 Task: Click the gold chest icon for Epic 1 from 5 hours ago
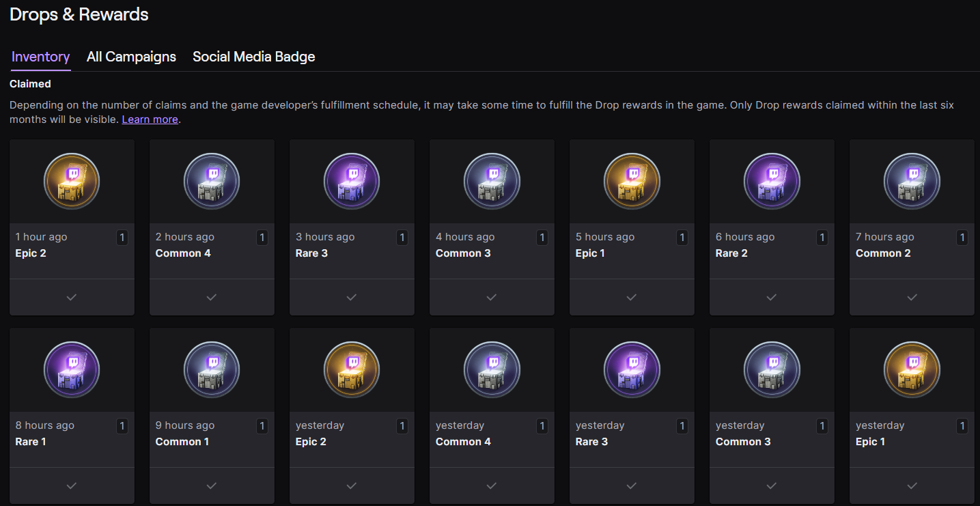[632, 182]
